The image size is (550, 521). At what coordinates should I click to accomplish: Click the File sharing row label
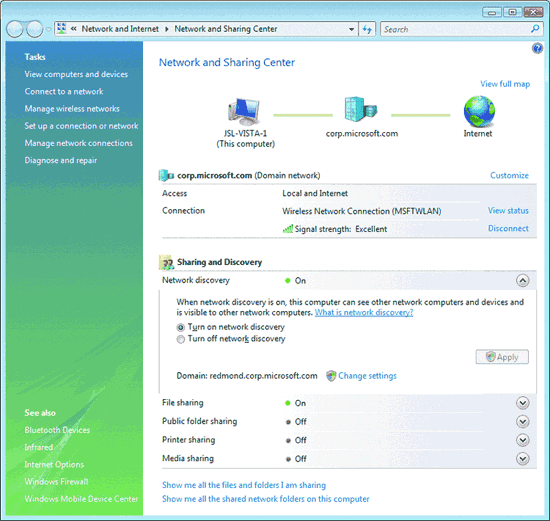coord(182,402)
